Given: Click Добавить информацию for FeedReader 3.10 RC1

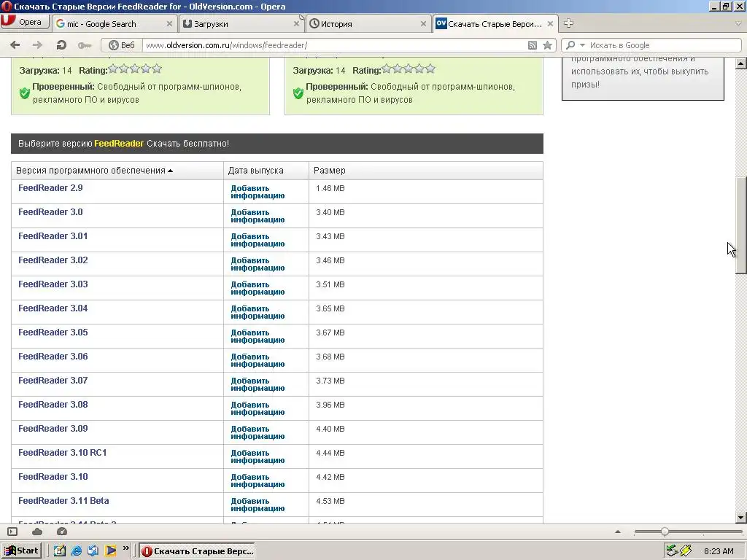Looking at the screenshot, I should coord(258,456).
